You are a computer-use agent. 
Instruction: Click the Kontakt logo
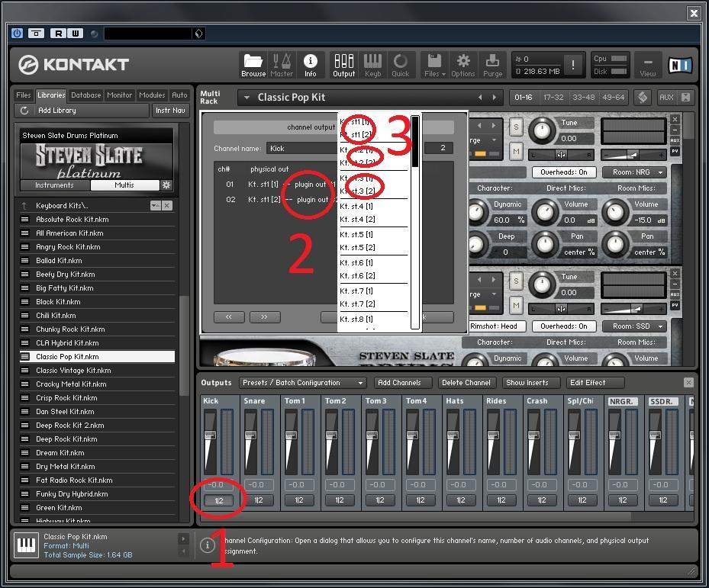[74, 65]
